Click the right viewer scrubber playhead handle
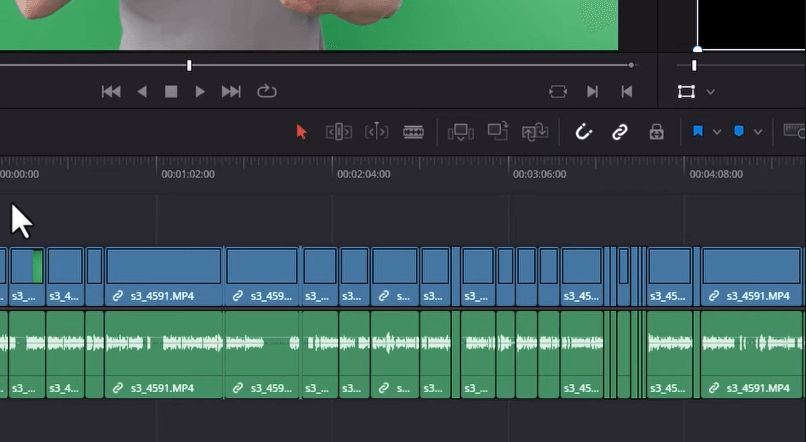Screen dimensions: 806x442 pyautogui.click(x=694, y=65)
